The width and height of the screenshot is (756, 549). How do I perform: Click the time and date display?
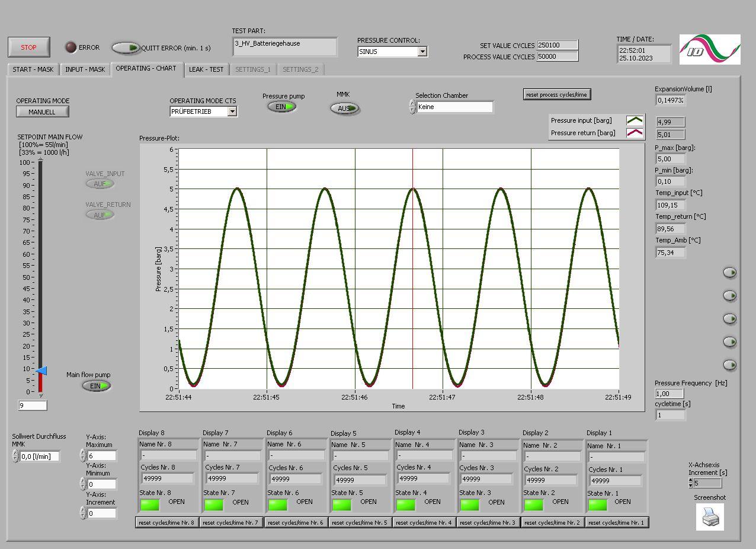tap(644, 55)
